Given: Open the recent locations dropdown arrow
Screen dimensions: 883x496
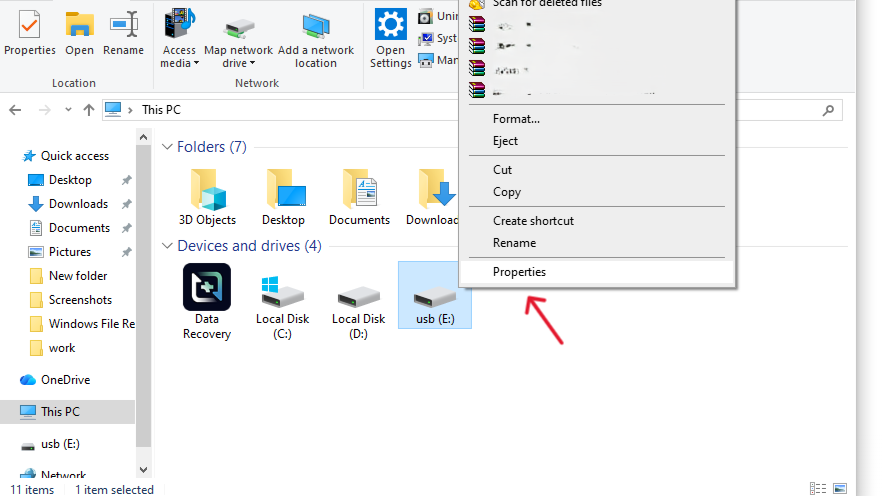Looking at the screenshot, I should click(68, 110).
